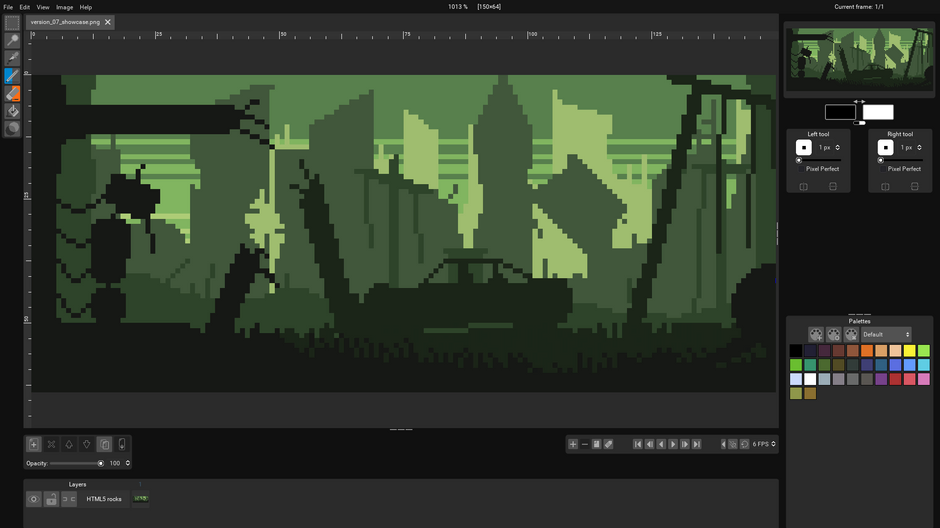
Task: Select the Pencil tool
Action: (x=12, y=76)
